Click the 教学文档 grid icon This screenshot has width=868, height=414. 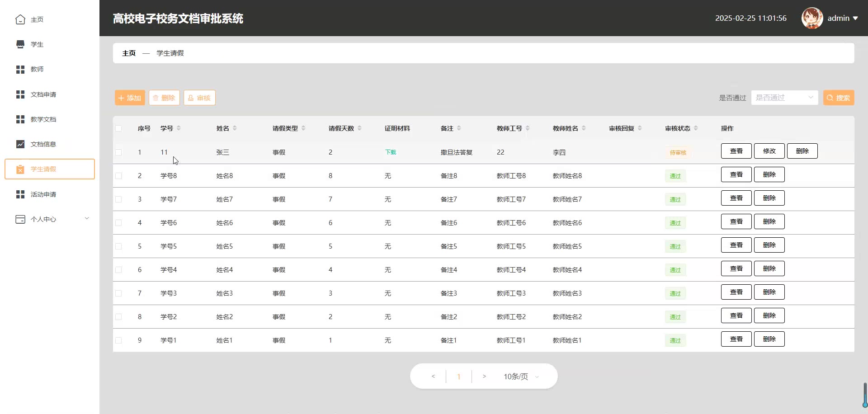click(20, 119)
